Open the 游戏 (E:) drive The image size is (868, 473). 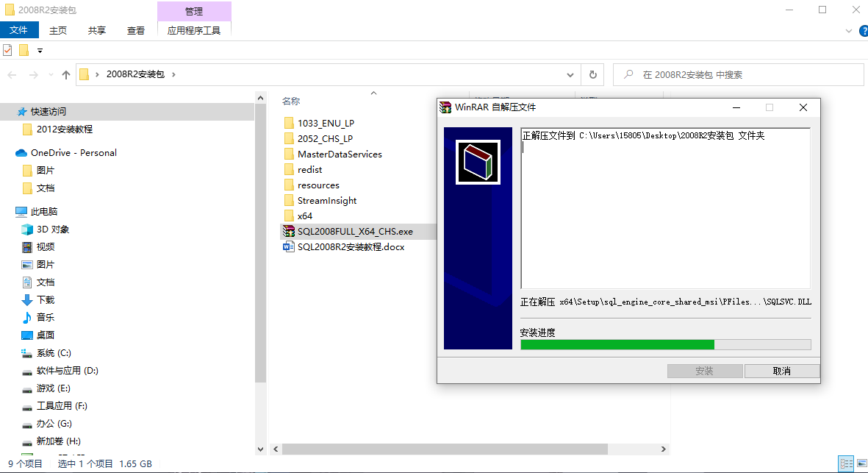click(x=53, y=388)
